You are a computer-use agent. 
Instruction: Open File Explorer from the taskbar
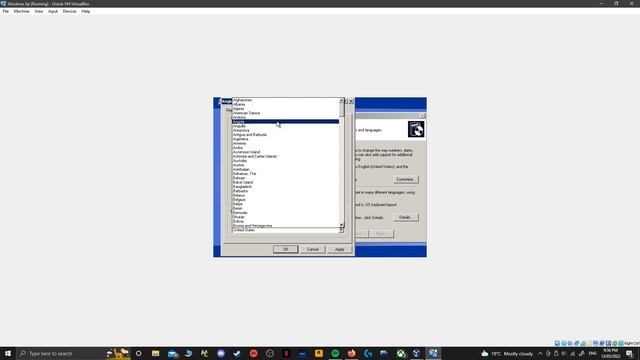click(156, 353)
